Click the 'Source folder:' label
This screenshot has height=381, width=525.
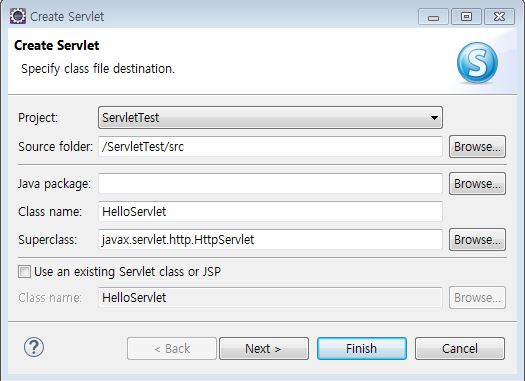(x=56, y=147)
